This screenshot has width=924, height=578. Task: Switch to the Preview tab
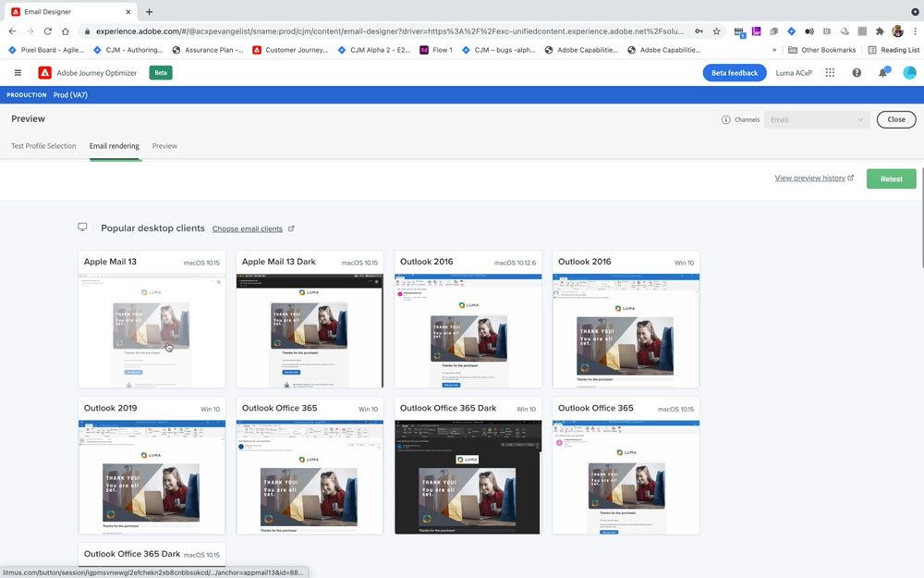pos(164,146)
